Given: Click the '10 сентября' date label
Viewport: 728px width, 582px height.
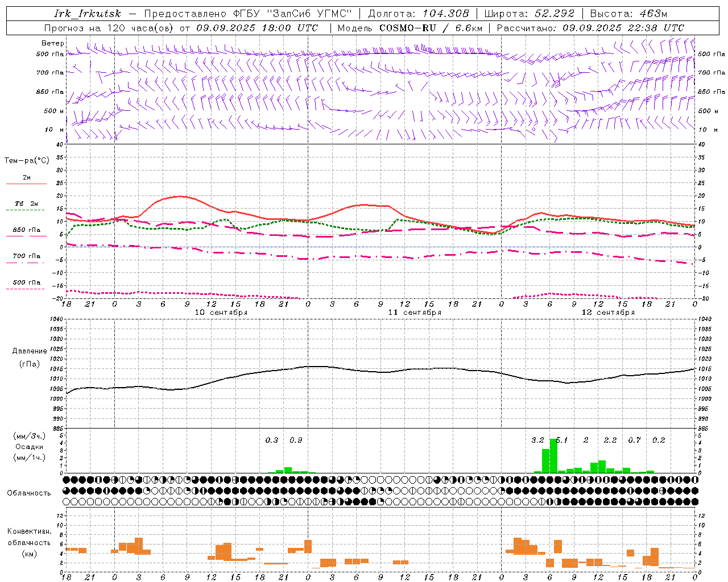Looking at the screenshot, I should [x=221, y=313].
